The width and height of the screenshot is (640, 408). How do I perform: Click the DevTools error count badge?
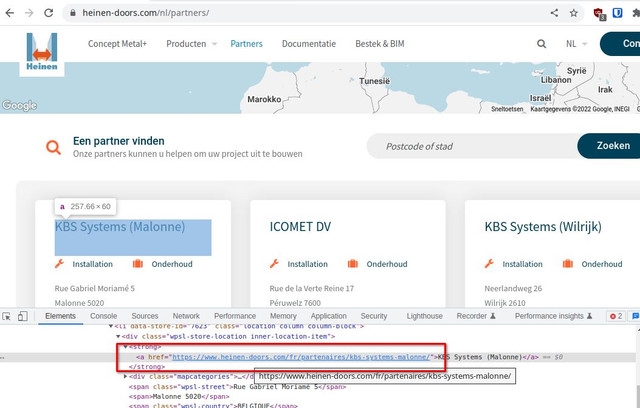point(616,316)
